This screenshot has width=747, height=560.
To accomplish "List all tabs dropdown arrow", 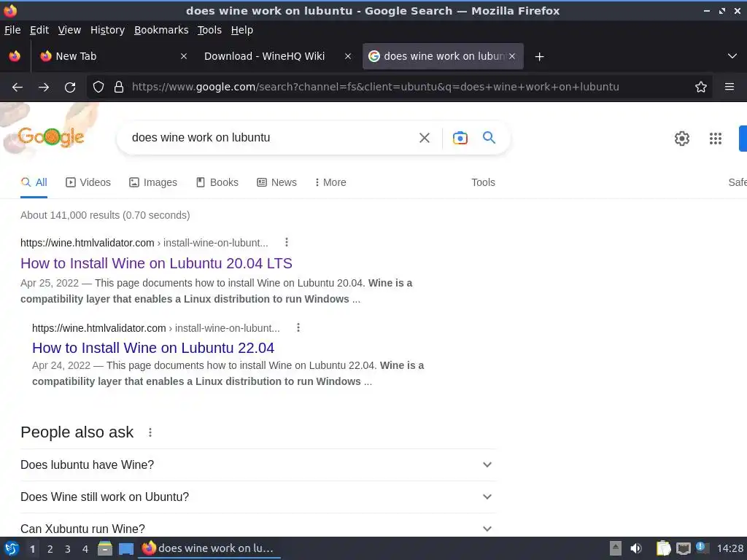I will [732, 56].
